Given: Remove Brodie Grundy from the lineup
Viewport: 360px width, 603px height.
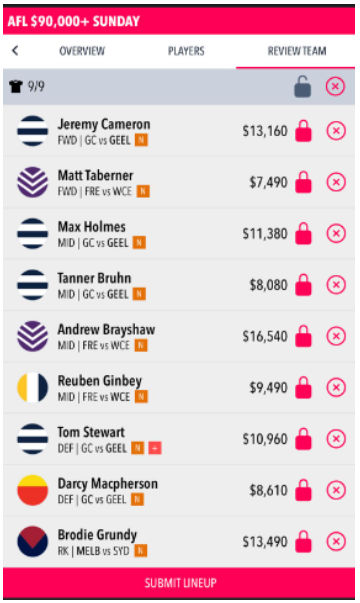Looking at the screenshot, I should pos(336,541).
